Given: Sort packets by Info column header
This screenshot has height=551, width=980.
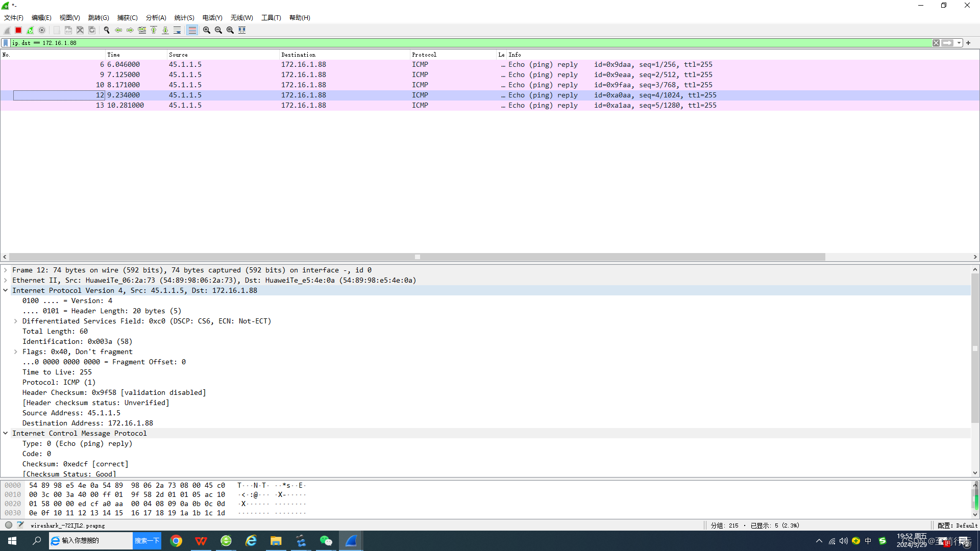Looking at the screenshot, I should [x=743, y=55].
